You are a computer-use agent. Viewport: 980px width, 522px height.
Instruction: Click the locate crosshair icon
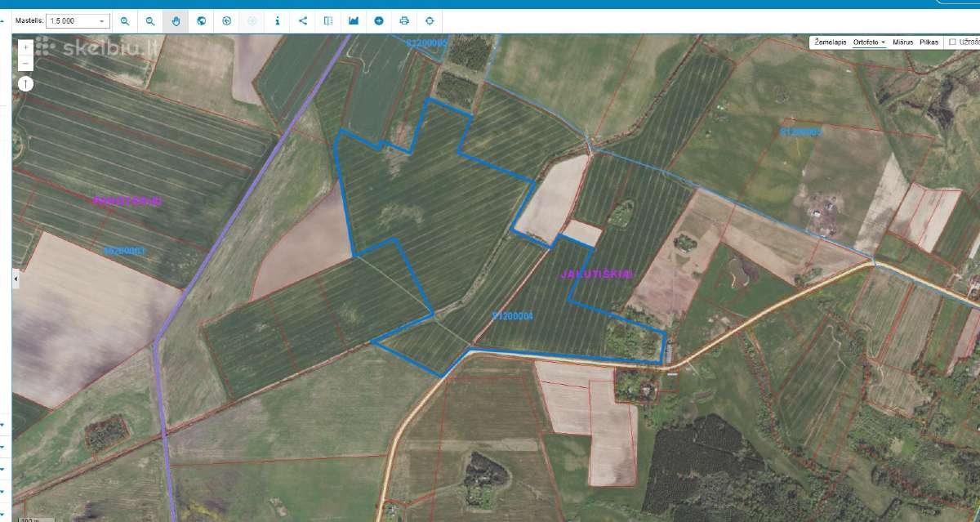(x=430, y=21)
